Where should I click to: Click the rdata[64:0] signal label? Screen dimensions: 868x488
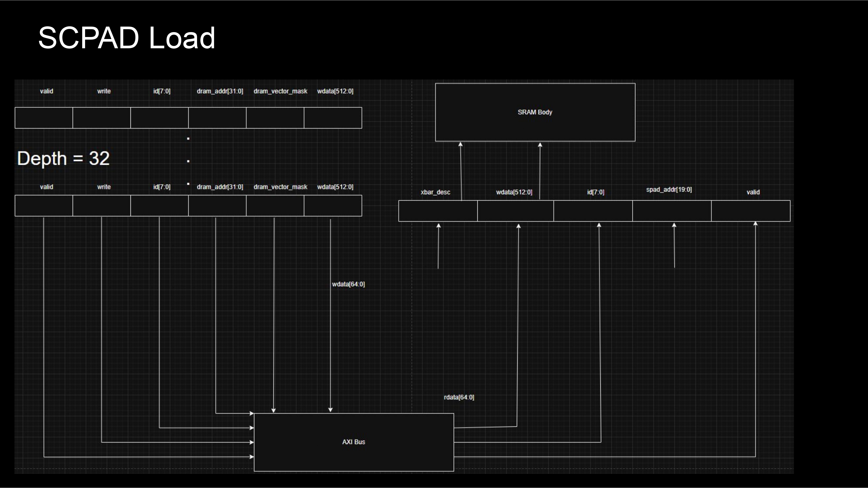point(459,398)
